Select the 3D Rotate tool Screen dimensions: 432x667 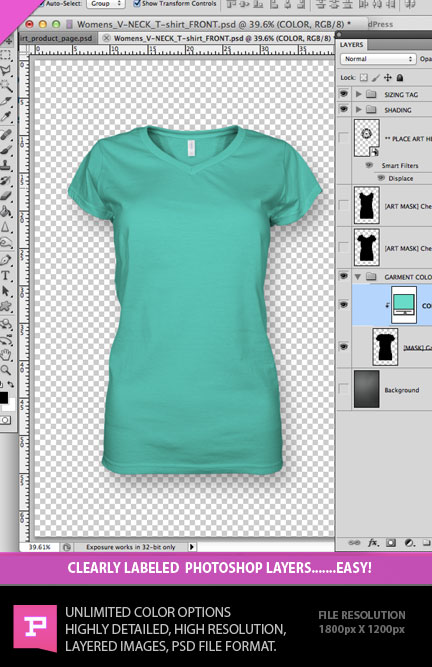(6, 325)
